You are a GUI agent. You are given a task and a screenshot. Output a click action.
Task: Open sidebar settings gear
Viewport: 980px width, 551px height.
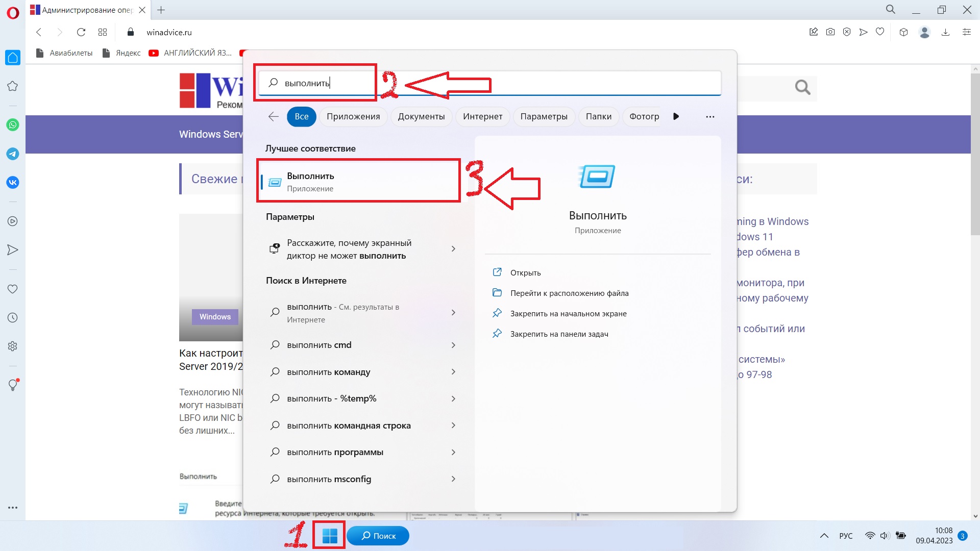(x=13, y=346)
